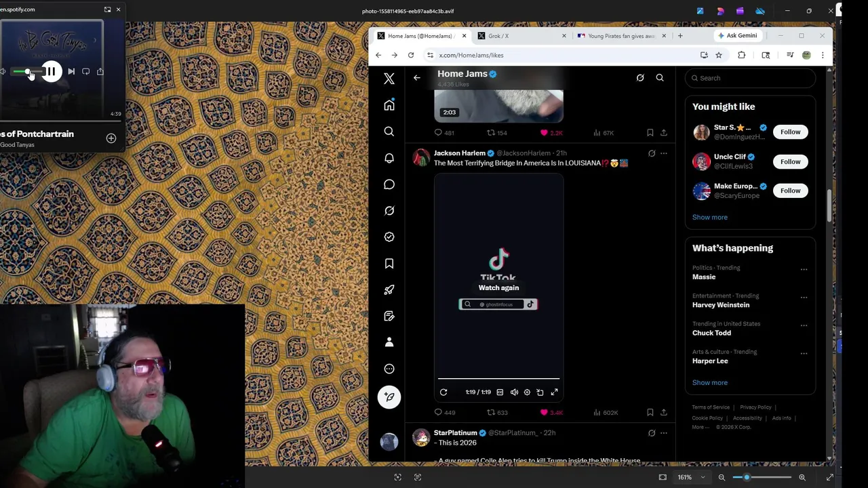Open Grok from the X sidebar
This screenshot has width=868, height=488.
[389, 211]
